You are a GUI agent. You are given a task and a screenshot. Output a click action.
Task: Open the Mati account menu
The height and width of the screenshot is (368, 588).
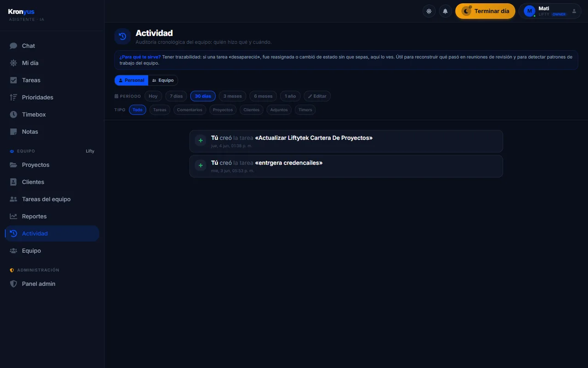550,11
